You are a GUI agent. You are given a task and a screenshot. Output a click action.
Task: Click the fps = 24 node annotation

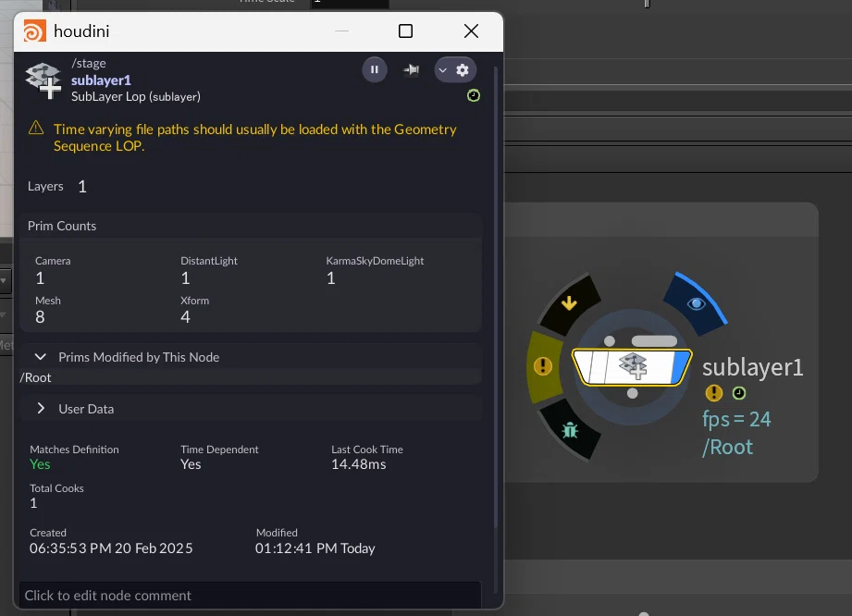point(736,419)
